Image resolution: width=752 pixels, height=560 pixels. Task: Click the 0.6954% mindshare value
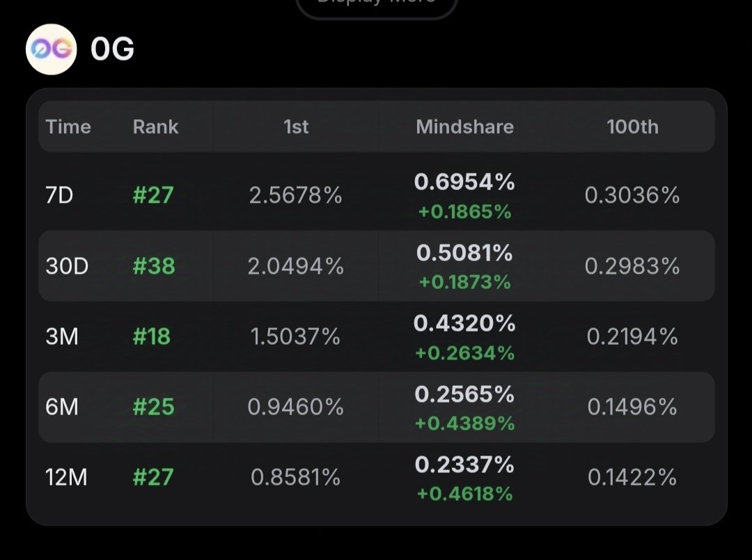[x=464, y=182]
